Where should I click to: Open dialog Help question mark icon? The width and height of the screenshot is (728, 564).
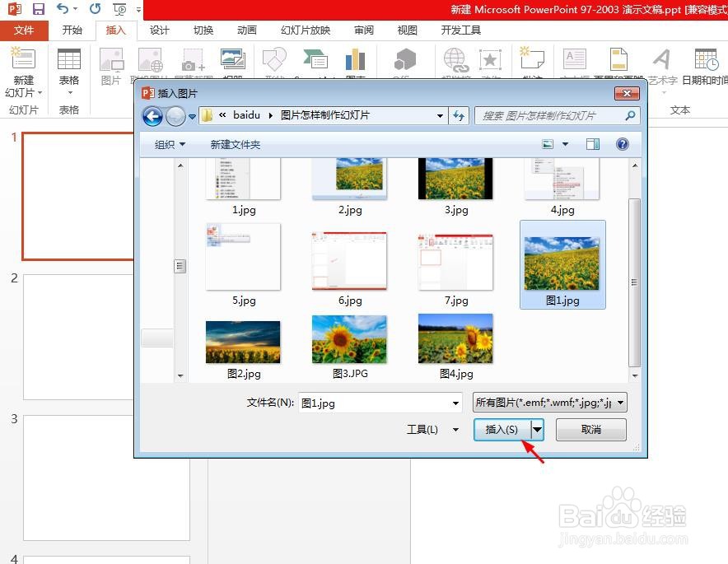(622, 144)
